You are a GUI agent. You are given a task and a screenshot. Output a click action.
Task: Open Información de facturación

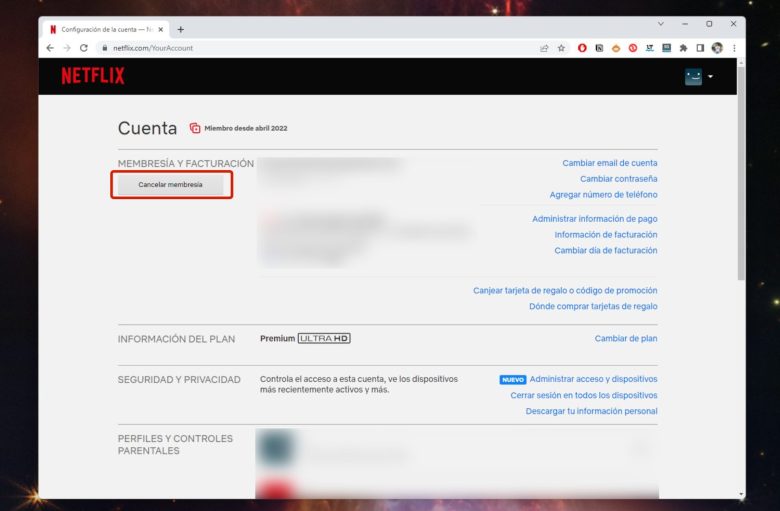(x=605, y=235)
